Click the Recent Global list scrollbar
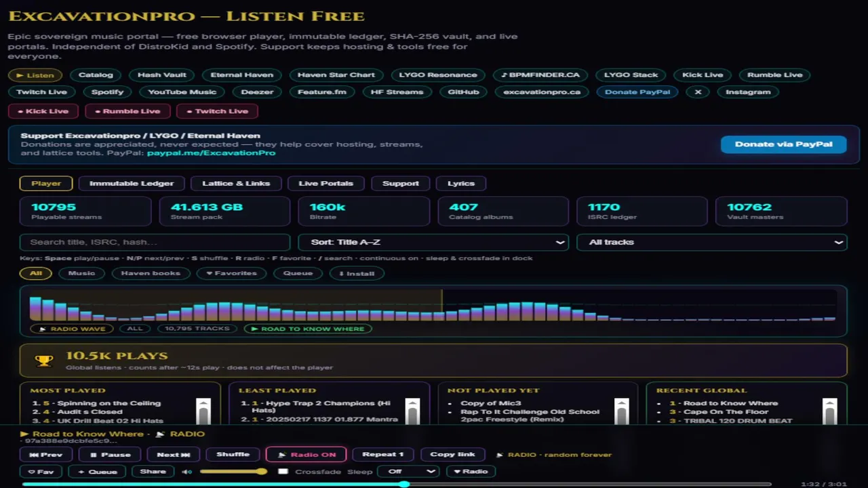 click(x=830, y=411)
